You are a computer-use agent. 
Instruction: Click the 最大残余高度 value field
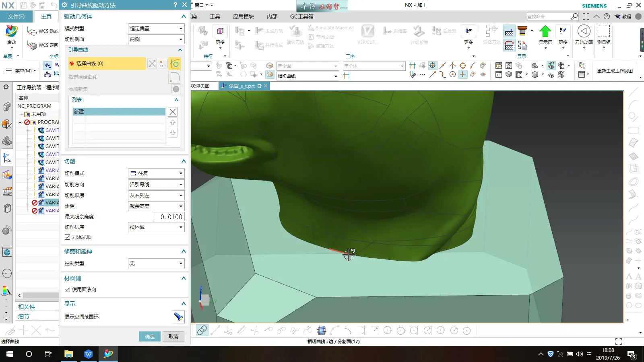point(168,217)
